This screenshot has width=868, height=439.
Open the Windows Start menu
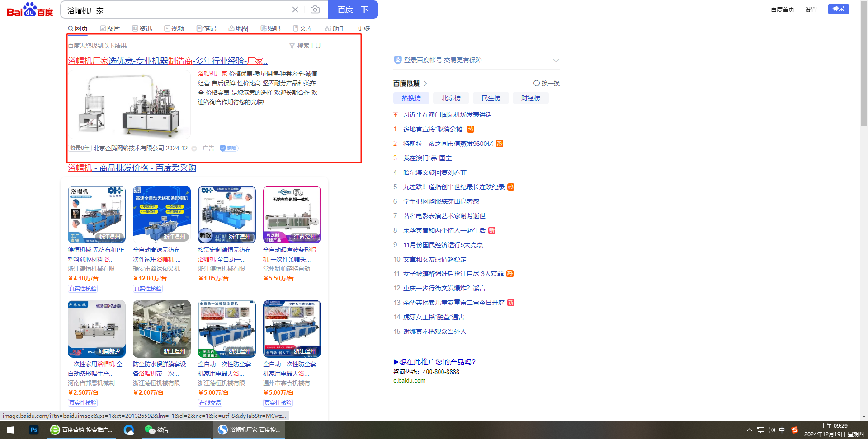click(11, 430)
